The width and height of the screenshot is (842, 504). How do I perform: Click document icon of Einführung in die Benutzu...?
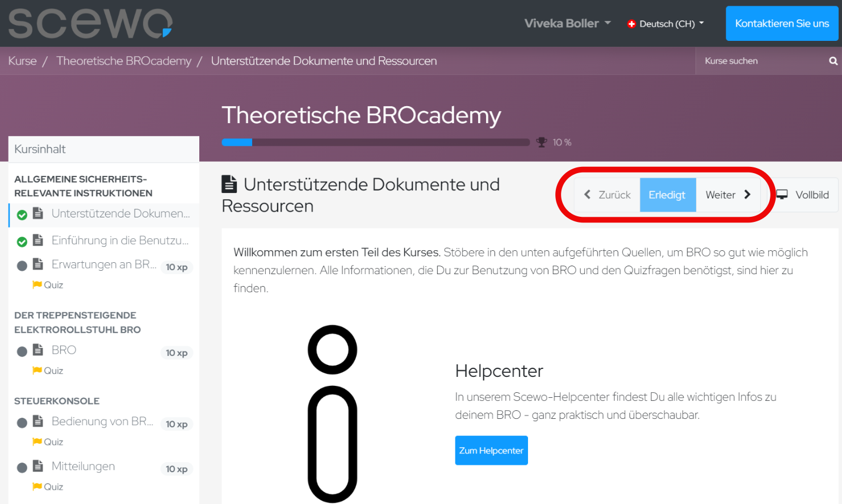point(38,240)
